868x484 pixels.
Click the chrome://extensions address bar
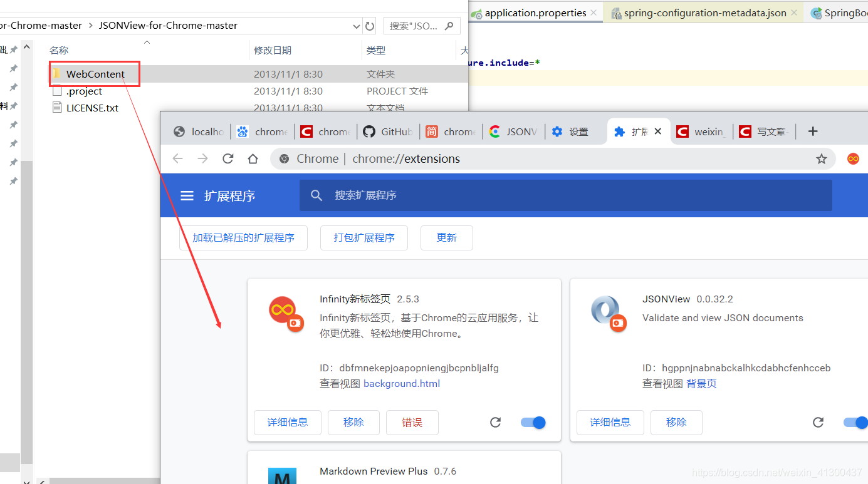(553, 159)
